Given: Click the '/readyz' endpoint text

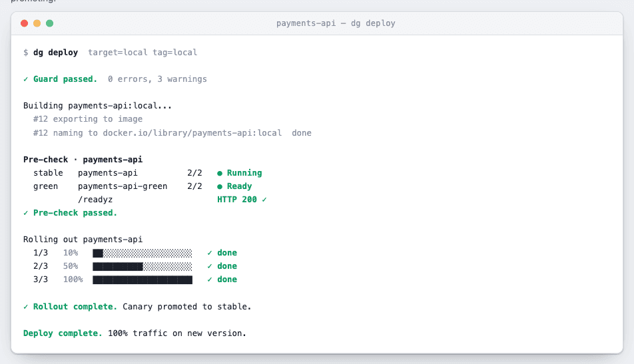Looking at the screenshot, I should click(x=95, y=200).
